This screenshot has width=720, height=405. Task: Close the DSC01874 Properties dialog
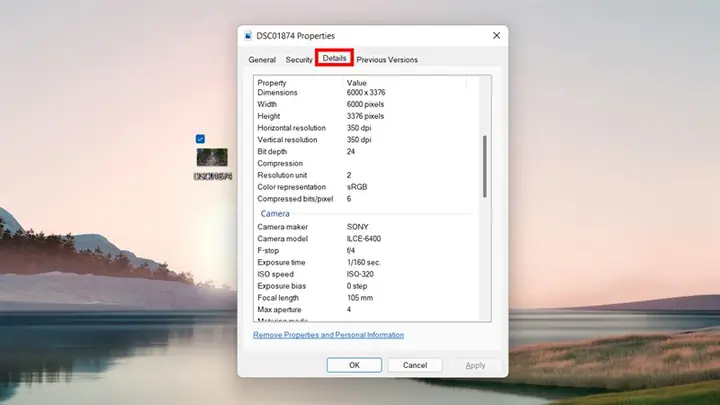click(496, 36)
